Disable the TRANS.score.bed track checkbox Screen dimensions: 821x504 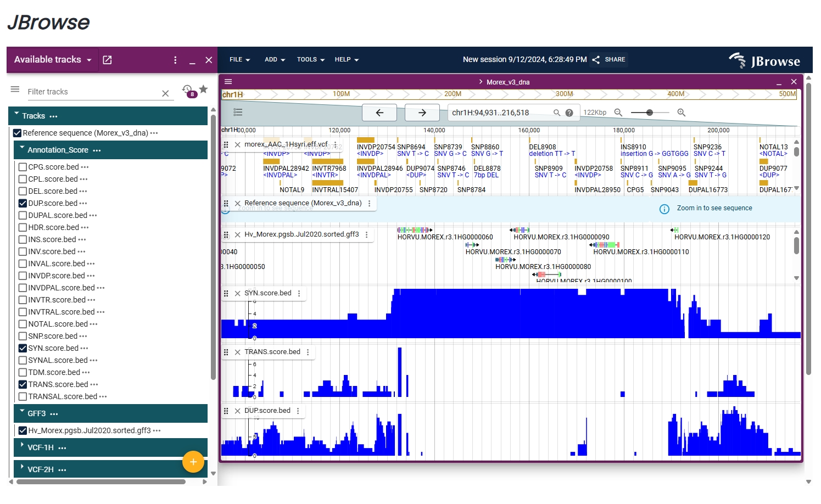pyautogui.click(x=23, y=384)
